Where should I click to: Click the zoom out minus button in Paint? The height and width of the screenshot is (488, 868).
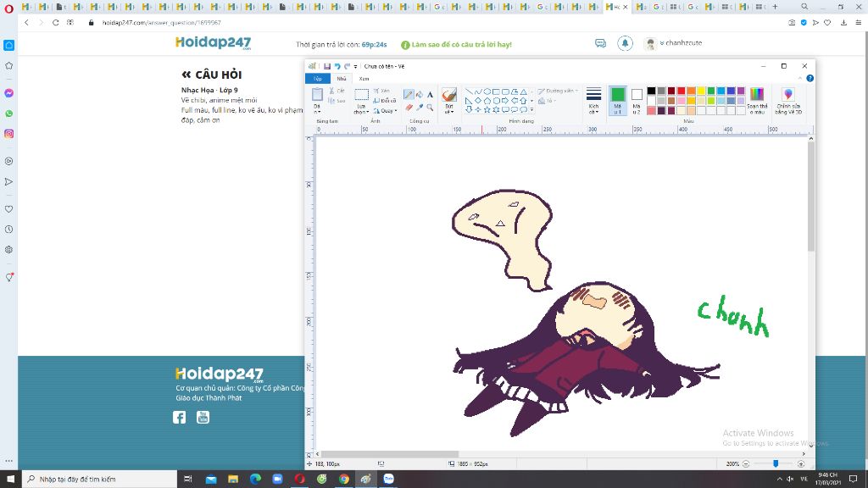tap(746, 463)
